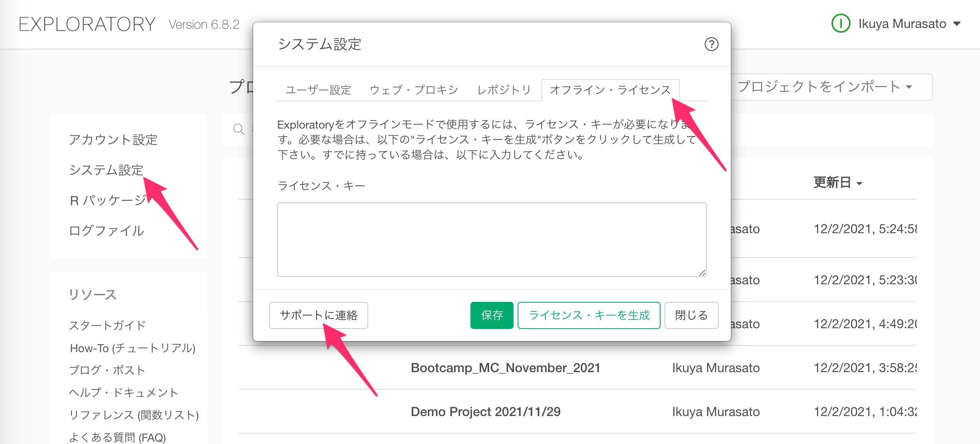980x444 pixels.
Task: Click the 保存 button
Action: (x=492, y=315)
